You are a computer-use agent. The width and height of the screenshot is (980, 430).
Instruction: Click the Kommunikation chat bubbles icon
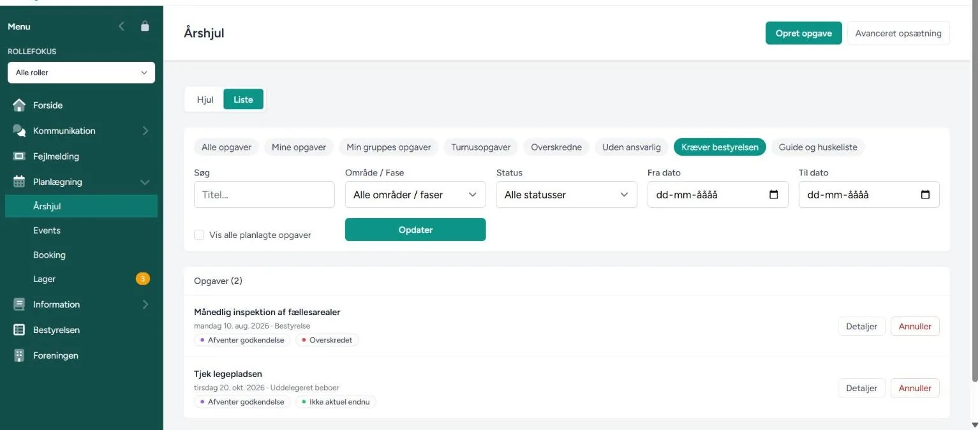[x=19, y=131]
